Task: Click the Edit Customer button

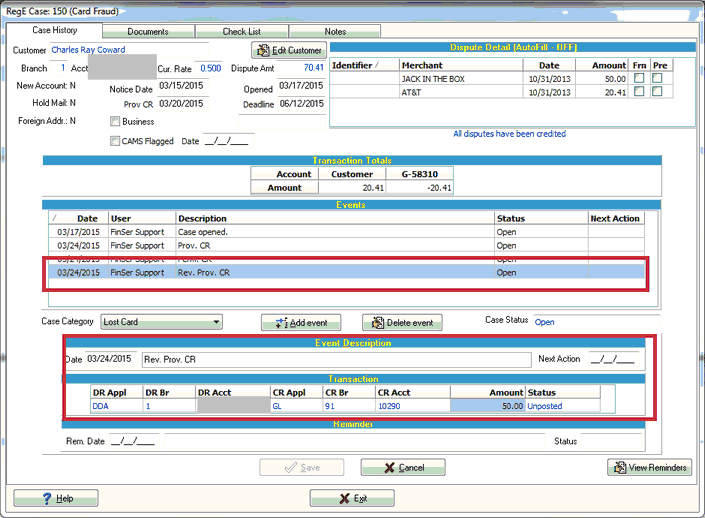Action: (289, 50)
